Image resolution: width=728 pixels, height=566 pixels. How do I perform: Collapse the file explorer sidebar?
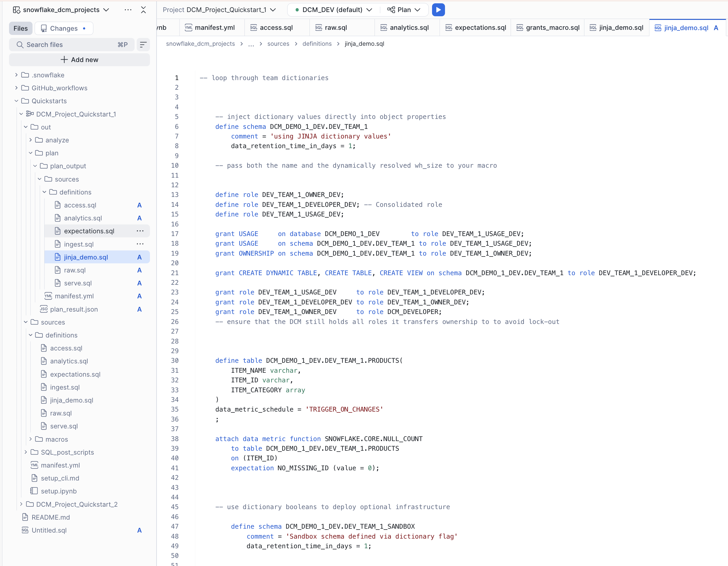coord(143,10)
